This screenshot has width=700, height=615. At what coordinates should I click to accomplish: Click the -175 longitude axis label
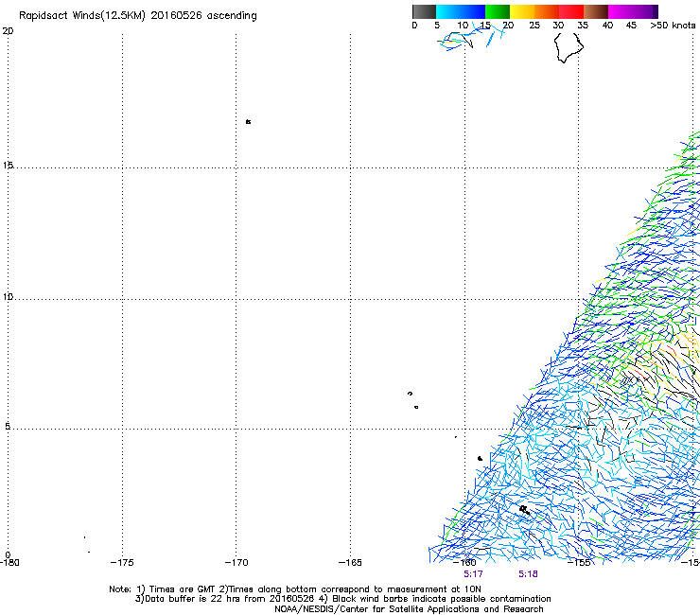pos(122,563)
